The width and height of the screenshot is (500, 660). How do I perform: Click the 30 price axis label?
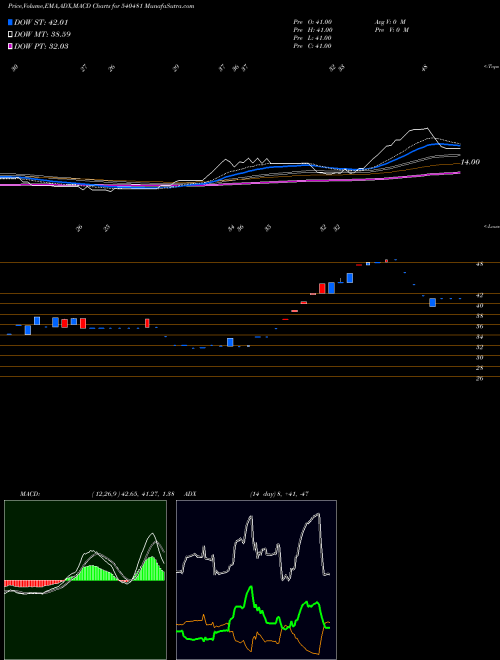[479, 358]
